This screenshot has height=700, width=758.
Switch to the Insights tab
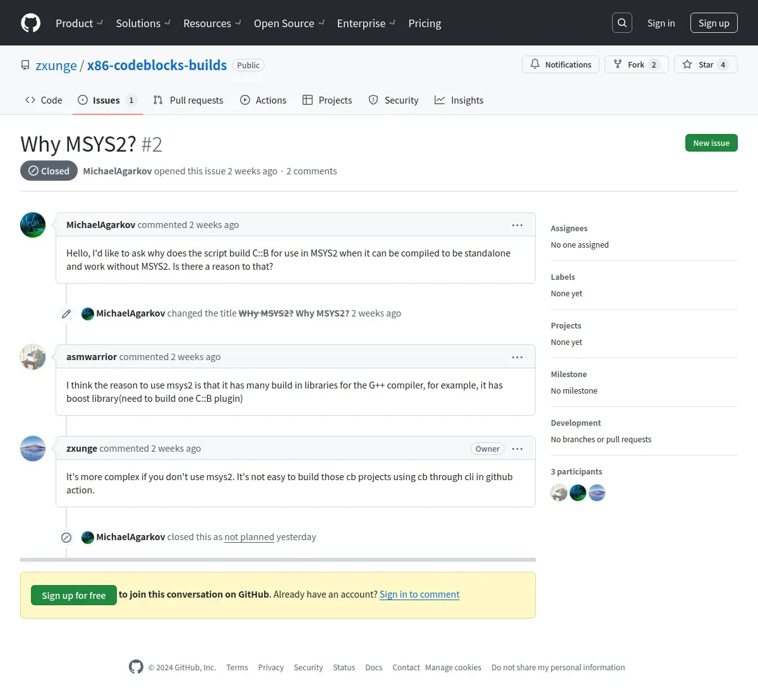(459, 100)
